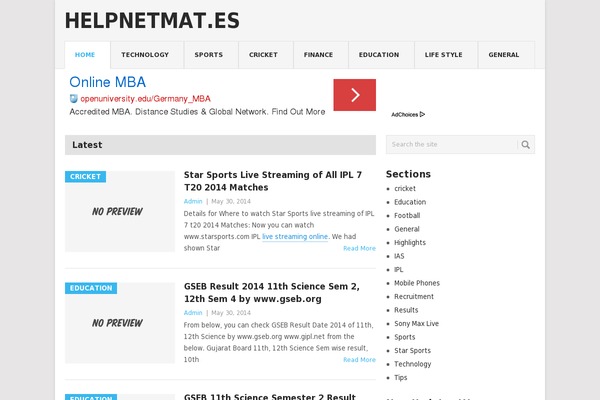Open the Online MBA ad headline
600x400 pixels.
[108, 82]
